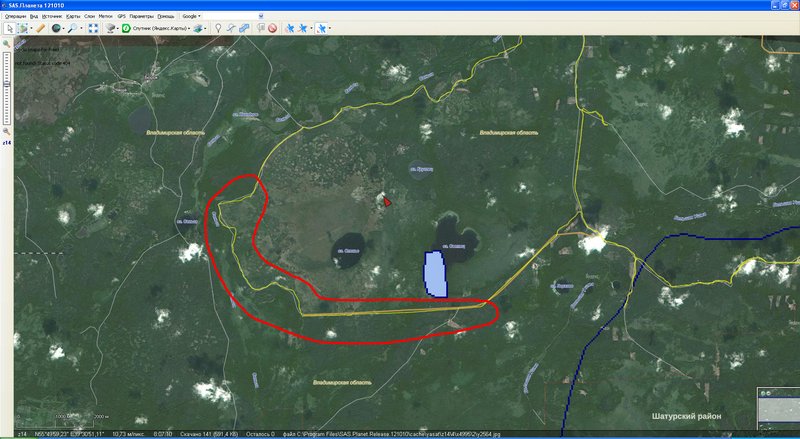Click the add placemark pin icon
Image resolution: width=800 pixels, height=439 pixels.
218,28
